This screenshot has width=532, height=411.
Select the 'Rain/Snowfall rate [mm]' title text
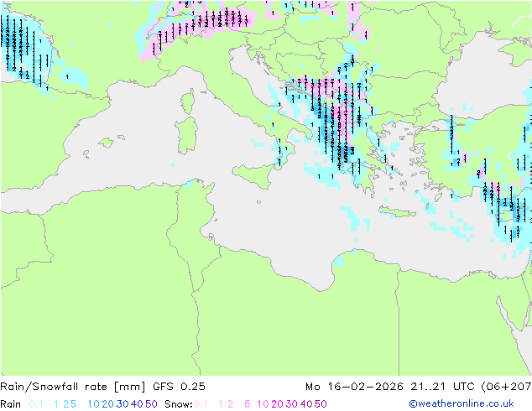[73, 387]
